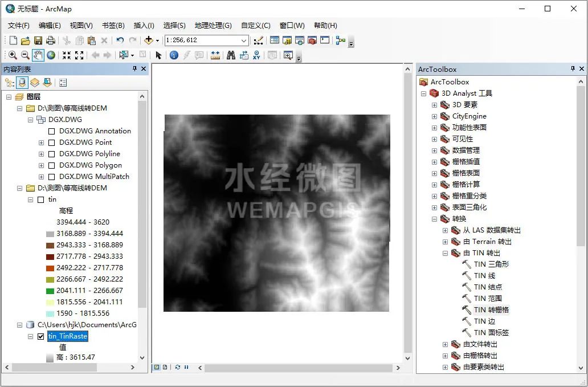This screenshot has height=387, width=588.
Task: Toggle the DGX.DWG Polygon layer checkbox
Action: point(52,166)
